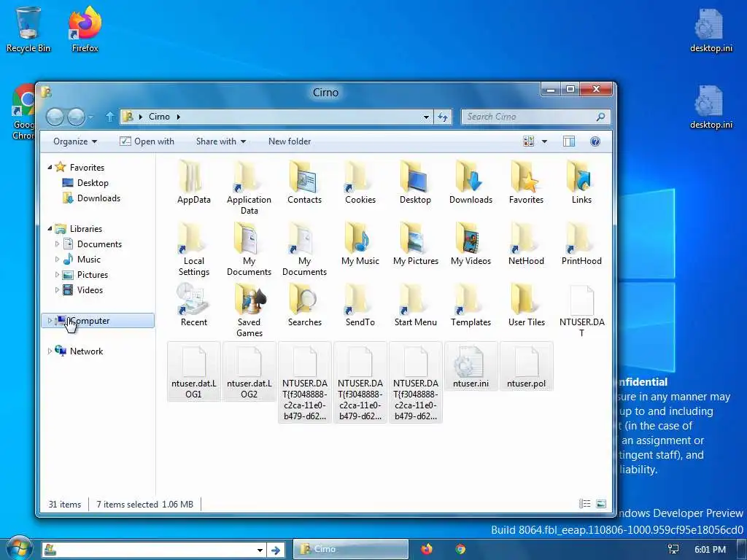Open the Application Data shortcut folder
Screen dimensions: 747x560
click(249, 187)
